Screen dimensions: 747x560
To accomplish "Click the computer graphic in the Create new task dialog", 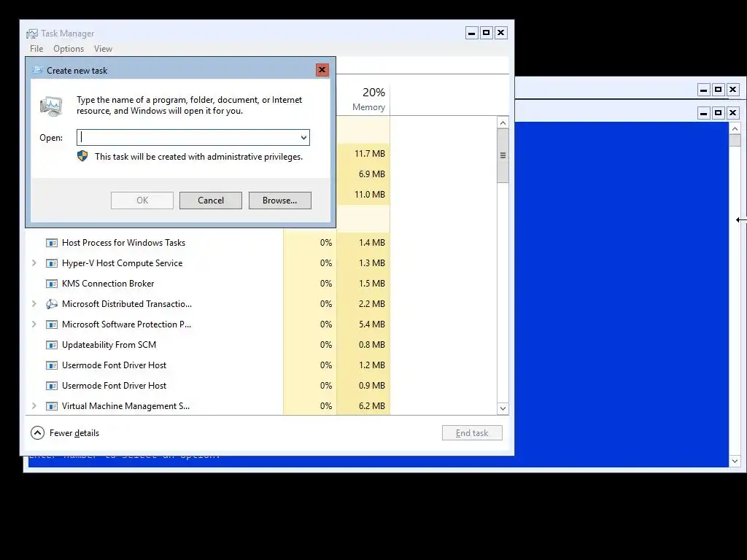I will click(x=51, y=106).
